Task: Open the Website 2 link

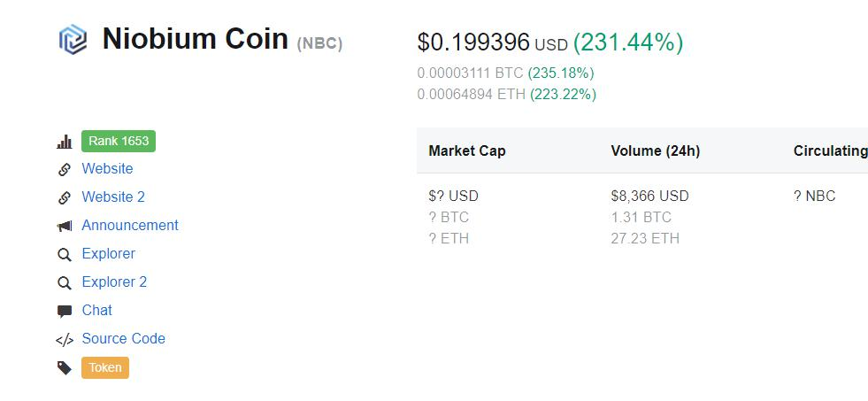Action: click(113, 197)
